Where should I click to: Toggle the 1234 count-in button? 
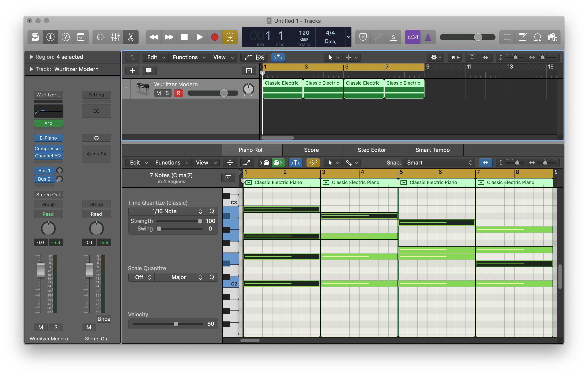coord(413,37)
